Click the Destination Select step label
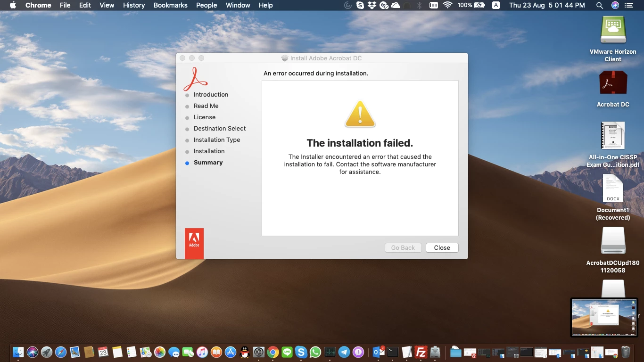The image size is (644, 362). [220, 128]
